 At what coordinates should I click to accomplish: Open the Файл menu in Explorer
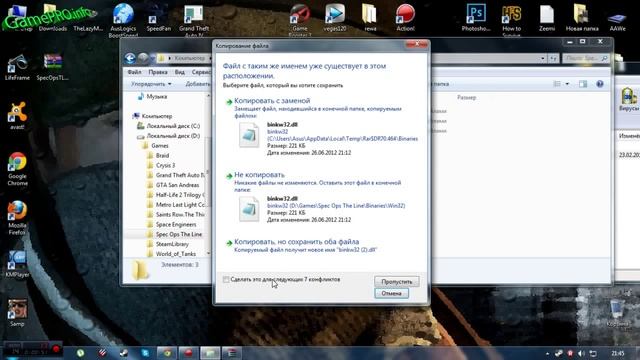click(134, 72)
